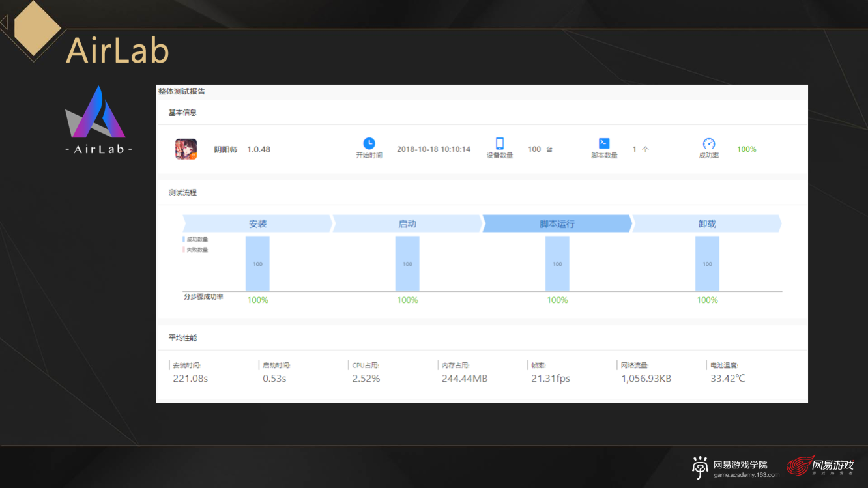This screenshot has height=488, width=868.
Task: Click the blue bar under 脚本运行
Action: click(x=557, y=263)
